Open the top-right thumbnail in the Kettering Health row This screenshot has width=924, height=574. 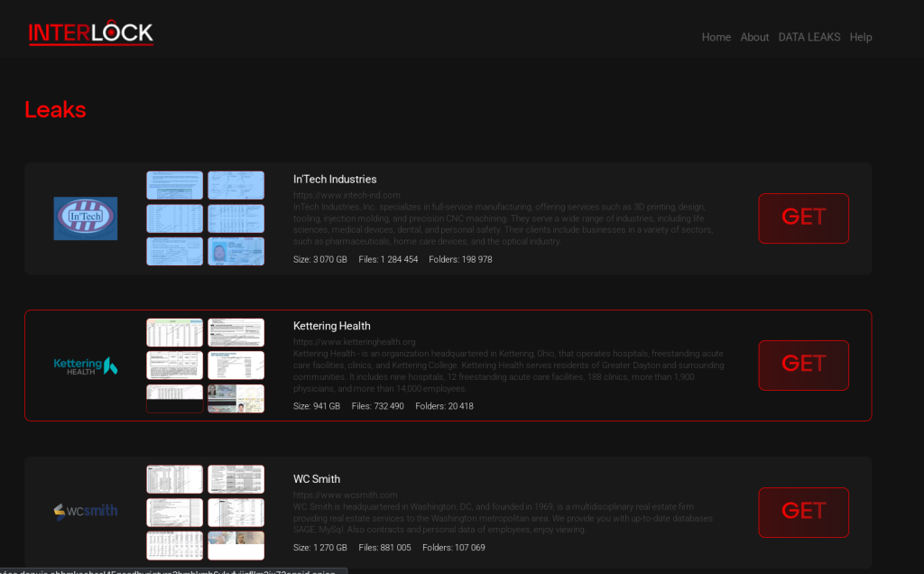[x=236, y=333]
